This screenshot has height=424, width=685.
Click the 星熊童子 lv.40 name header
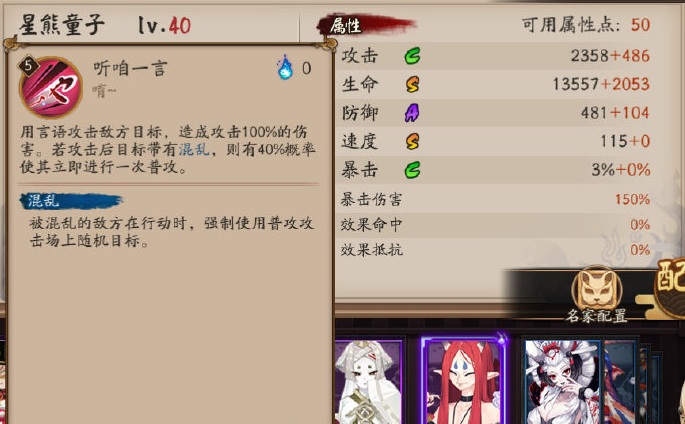[x=105, y=25]
